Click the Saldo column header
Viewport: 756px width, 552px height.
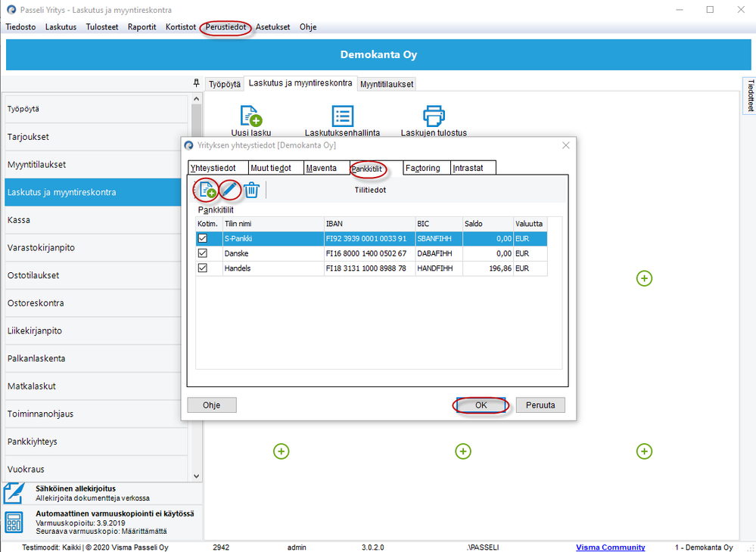point(488,224)
